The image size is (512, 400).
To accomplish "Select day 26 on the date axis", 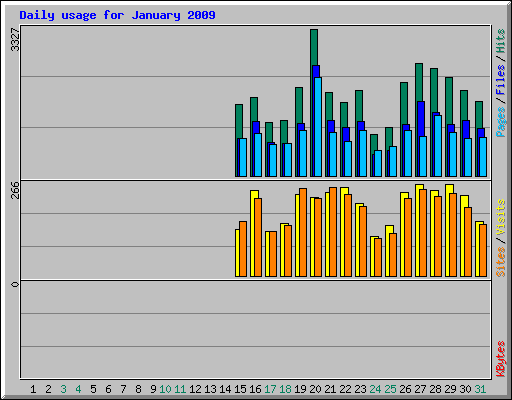I will pos(405,389).
